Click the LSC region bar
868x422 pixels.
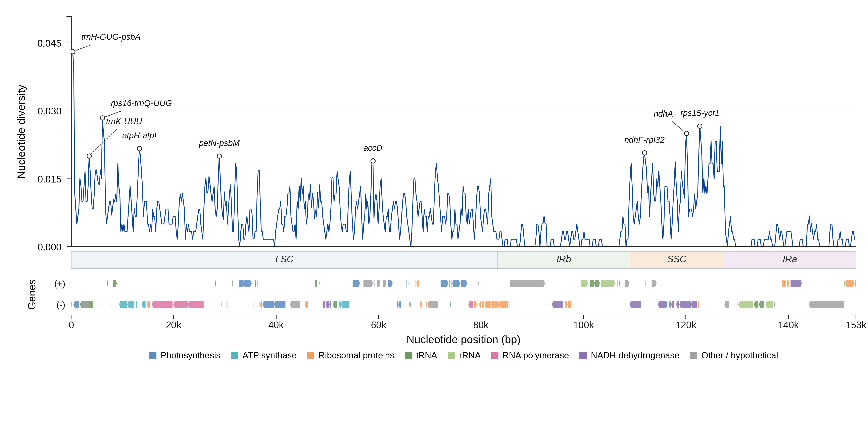(284, 260)
